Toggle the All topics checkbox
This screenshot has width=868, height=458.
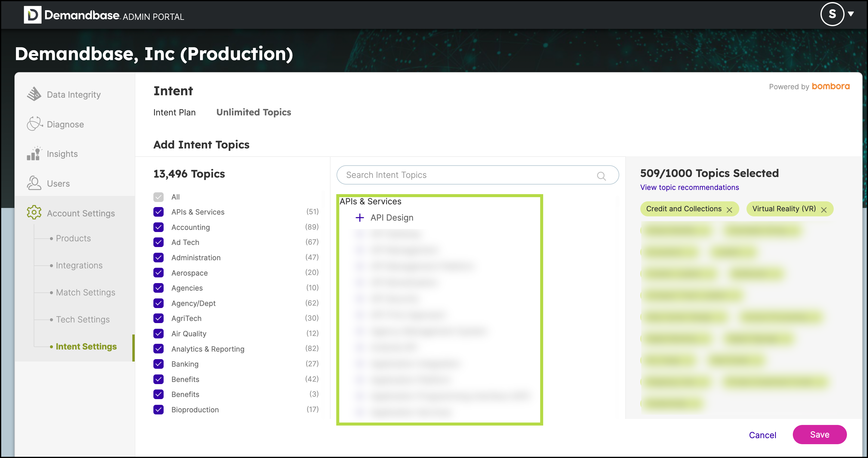coord(159,197)
